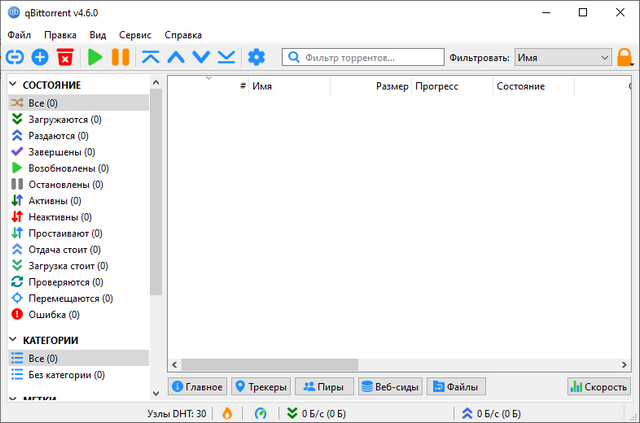Open the Сервис menu
Viewport: 640px width, 423px height.
tap(135, 35)
